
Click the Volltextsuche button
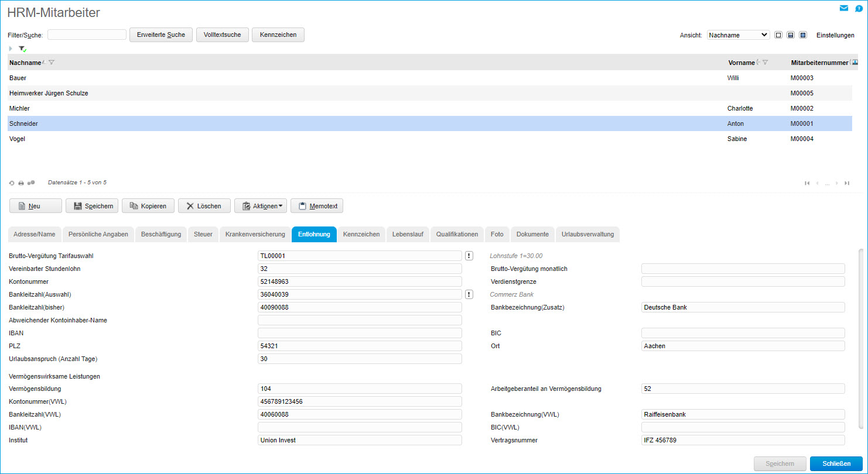[x=223, y=35]
